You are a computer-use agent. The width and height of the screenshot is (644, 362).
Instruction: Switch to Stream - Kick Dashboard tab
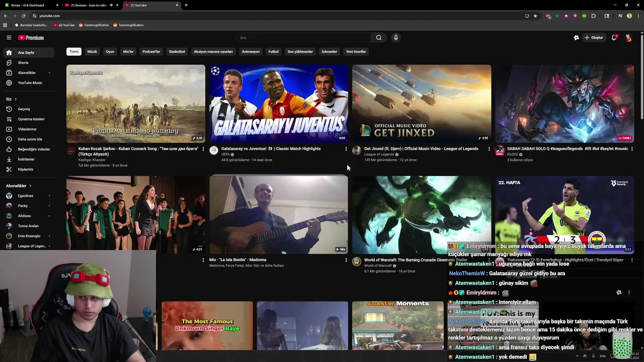(x=30, y=5)
